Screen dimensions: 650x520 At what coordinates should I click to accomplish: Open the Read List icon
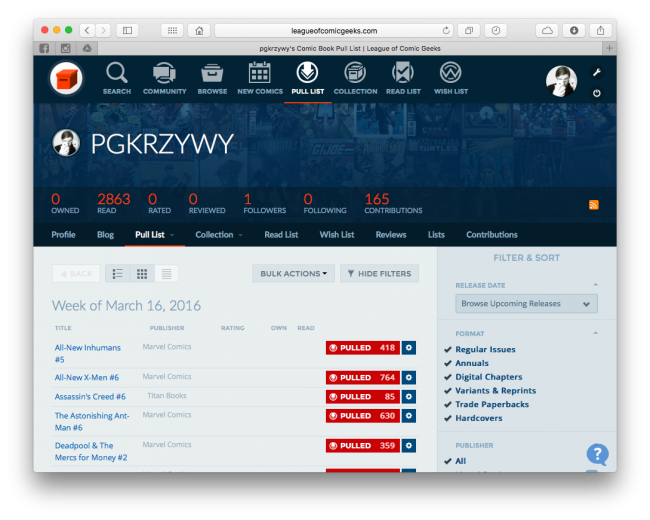pos(403,73)
